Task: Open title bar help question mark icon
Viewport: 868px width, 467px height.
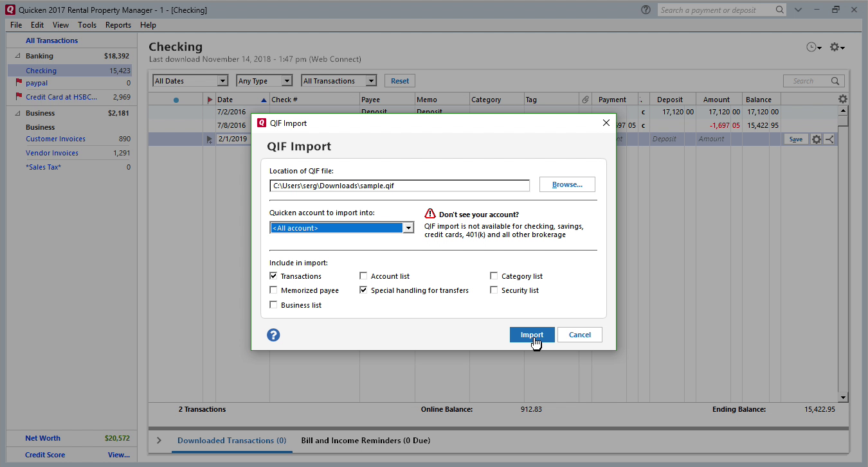Action: pyautogui.click(x=646, y=10)
